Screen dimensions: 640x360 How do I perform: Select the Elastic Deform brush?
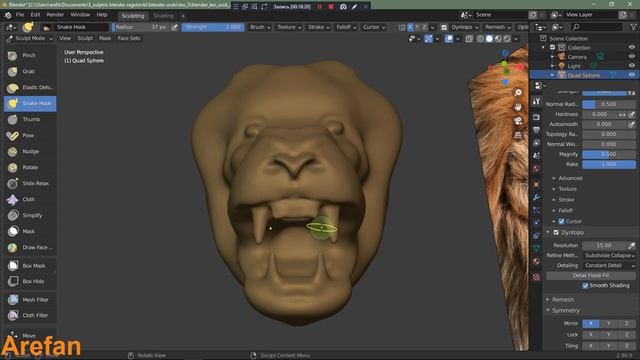point(30,87)
